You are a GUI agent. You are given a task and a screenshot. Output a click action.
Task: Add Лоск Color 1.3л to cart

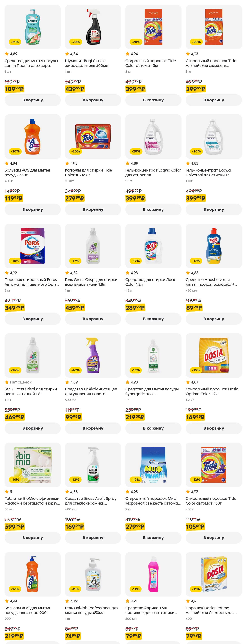point(153,319)
